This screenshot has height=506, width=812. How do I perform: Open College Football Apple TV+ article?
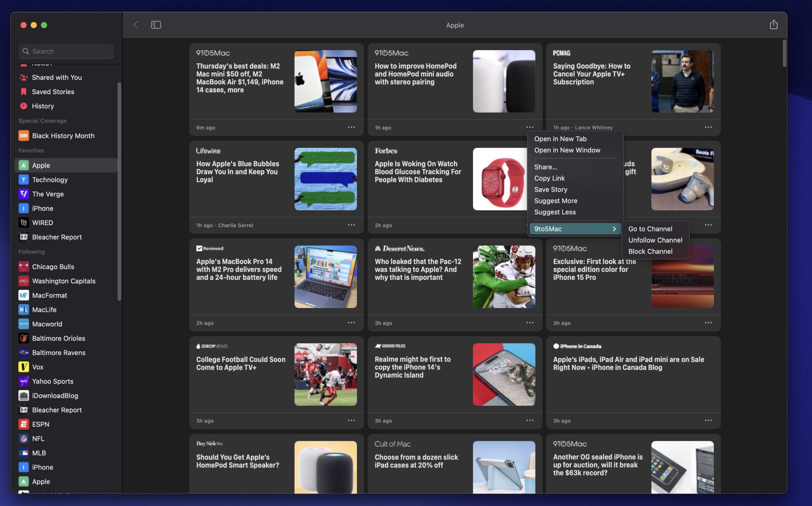pyautogui.click(x=241, y=363)
